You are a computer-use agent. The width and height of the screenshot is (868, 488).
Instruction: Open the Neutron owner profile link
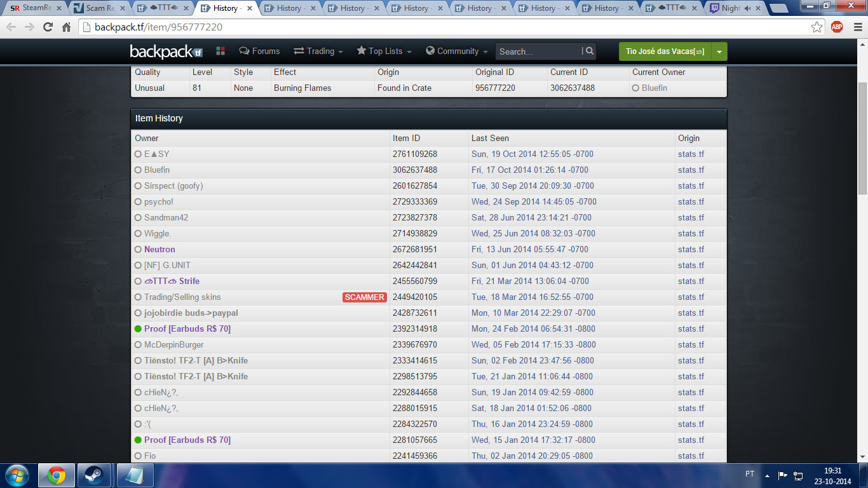pos(159,250)
